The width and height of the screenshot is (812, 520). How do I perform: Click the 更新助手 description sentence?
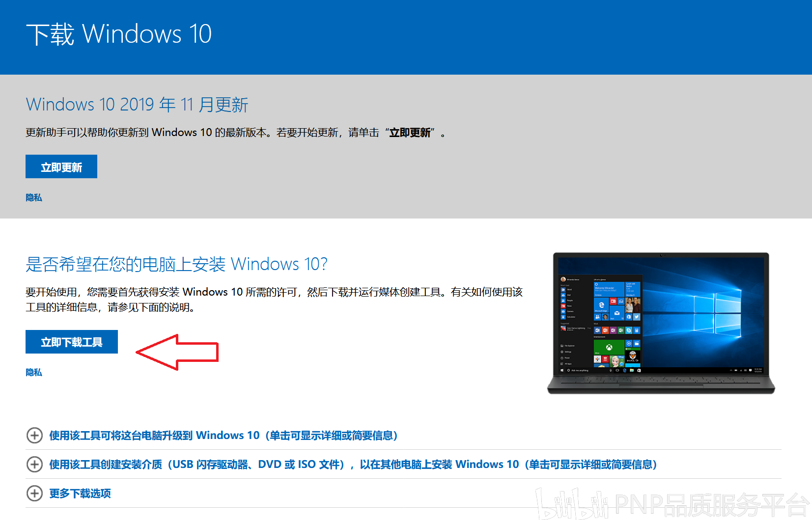(236, 133)
